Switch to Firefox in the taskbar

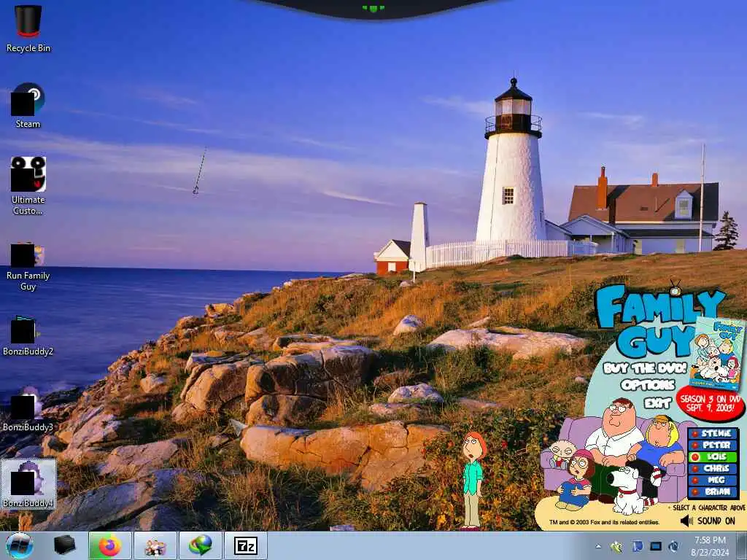pos(110,545)
